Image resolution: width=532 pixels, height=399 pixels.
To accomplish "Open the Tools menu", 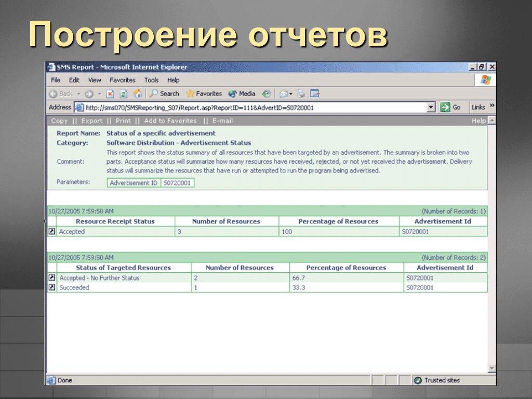I will tap(151, 80).
